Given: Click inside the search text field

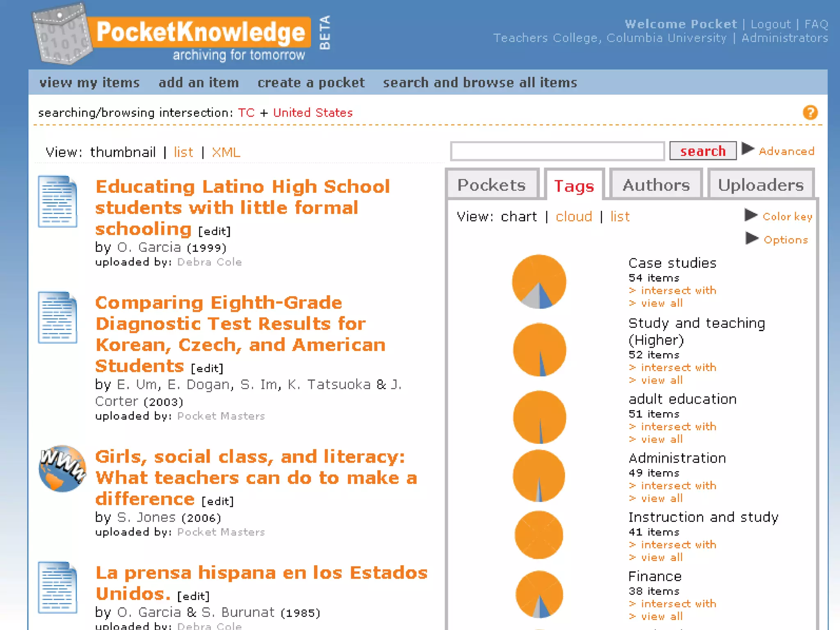Looking at the screenshot, I should (x=557, y=151).
